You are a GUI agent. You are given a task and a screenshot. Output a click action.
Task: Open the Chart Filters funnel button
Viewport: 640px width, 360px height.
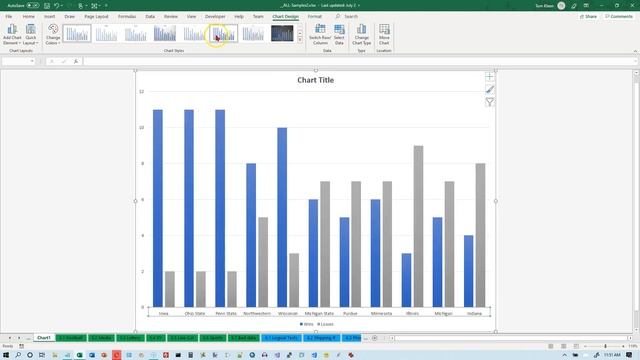pos(489,102)
